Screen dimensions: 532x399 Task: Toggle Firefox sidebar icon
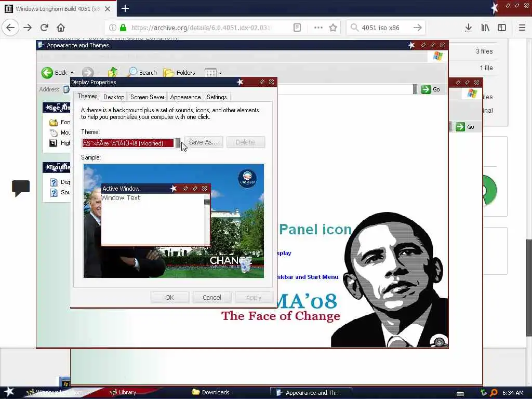coord(502,28)
